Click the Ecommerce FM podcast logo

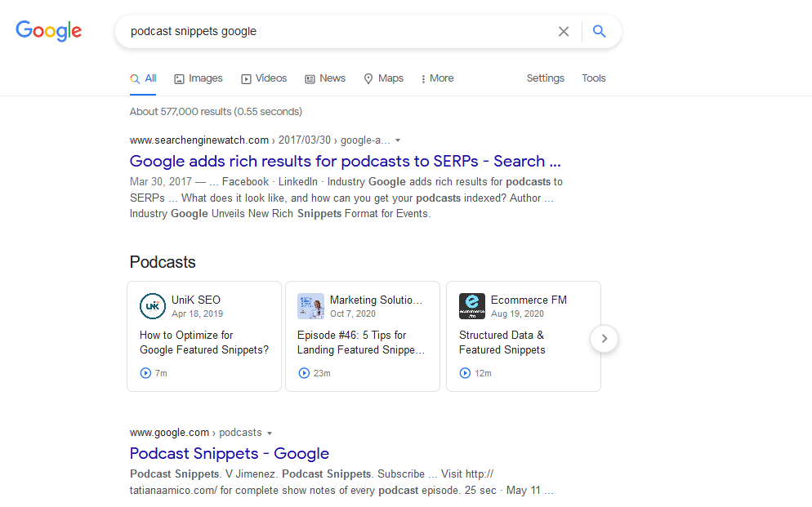pyautogui.click(x=472, y=306)
